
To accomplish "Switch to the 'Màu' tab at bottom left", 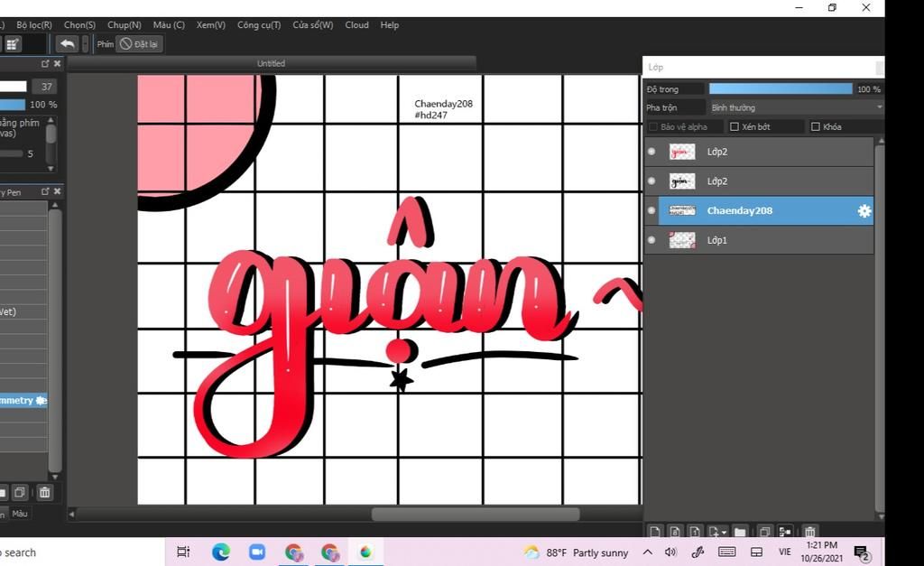I will pyautogui.click(x=20, y=514).
